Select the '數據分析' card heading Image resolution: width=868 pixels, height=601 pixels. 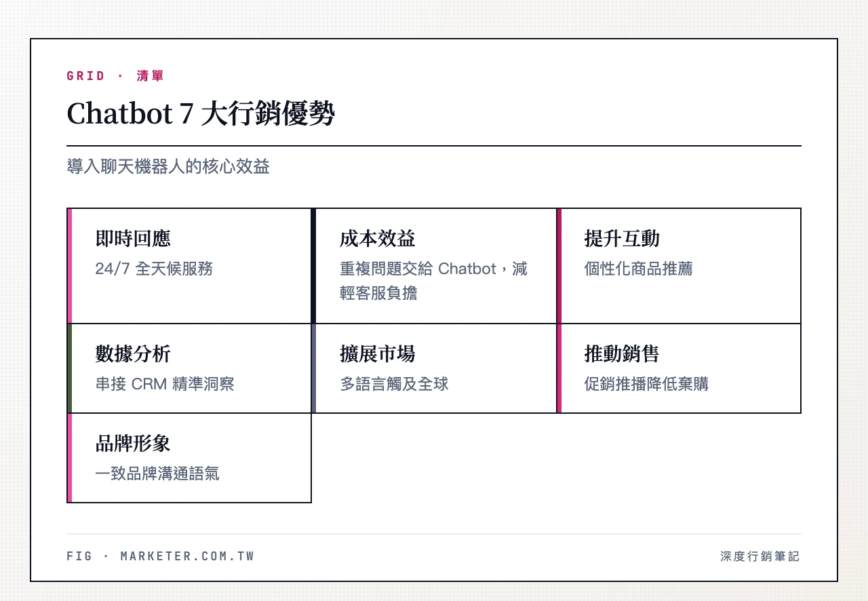(x=133, y=354)
